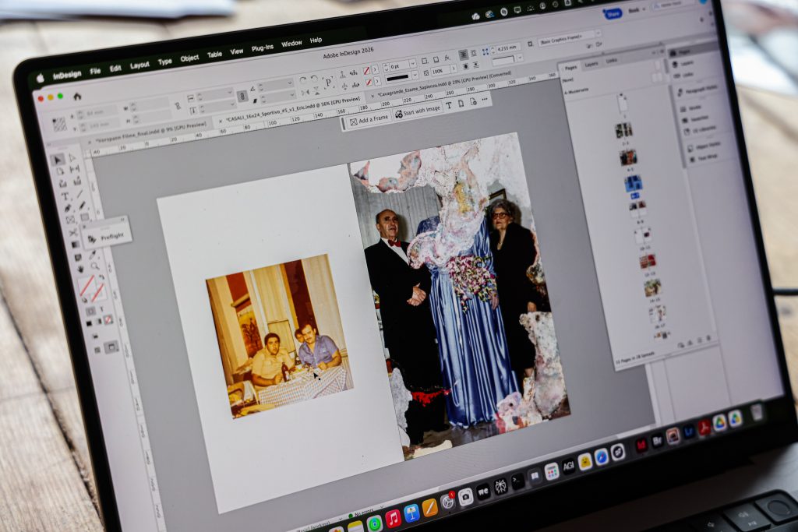The image size is (798, 532).
Task: Click the fx effects icon
Action: pos(447,58)
